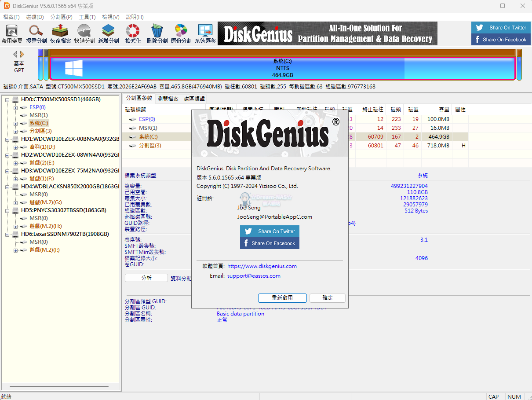This screenshot has width=532, height=400.
Task: Select the 快速分割 (Quick Partition) toolbar icon
Action: (84, 33)
